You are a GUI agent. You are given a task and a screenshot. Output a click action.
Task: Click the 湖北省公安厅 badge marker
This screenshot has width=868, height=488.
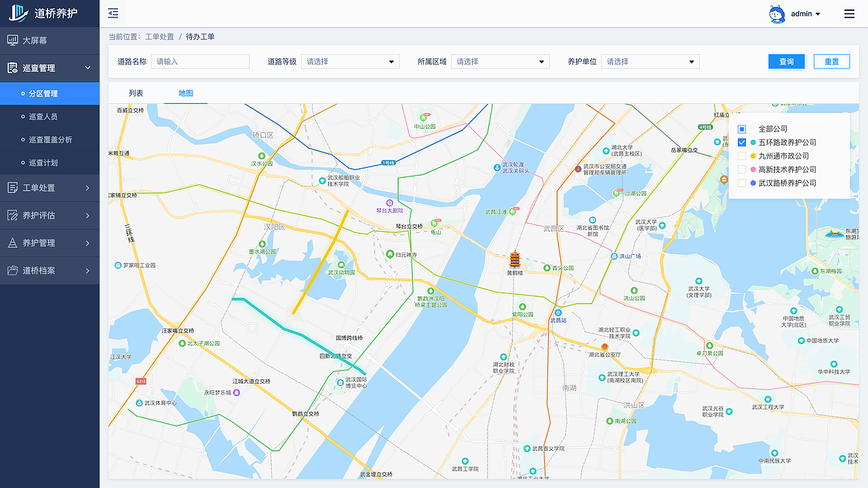tap(605, 346)
